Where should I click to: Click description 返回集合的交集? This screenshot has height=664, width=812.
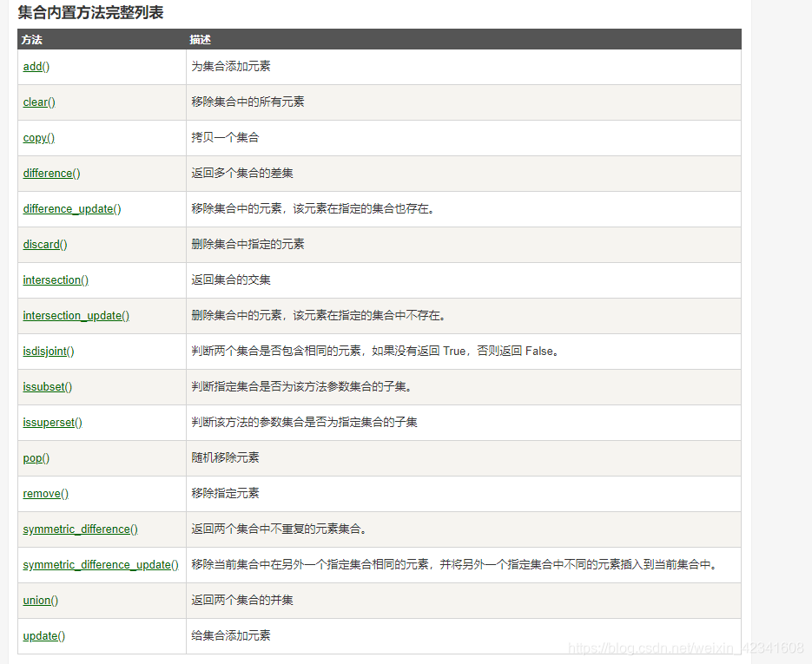coord(231,280)
